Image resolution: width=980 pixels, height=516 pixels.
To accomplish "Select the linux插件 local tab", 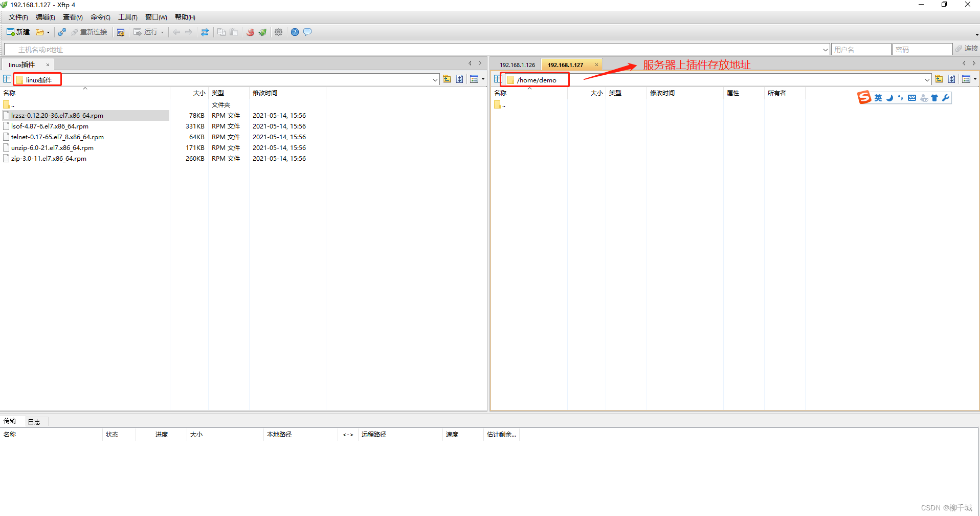I will [22, 65].
